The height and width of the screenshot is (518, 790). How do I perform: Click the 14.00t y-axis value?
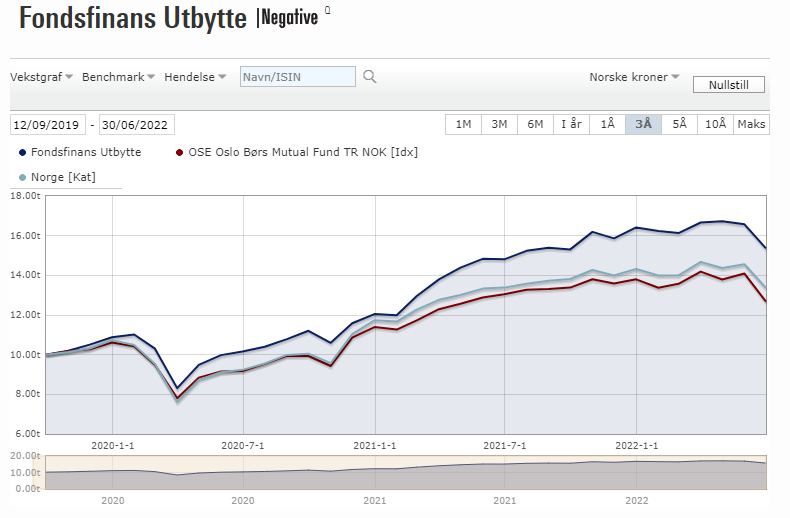point(25,275)
